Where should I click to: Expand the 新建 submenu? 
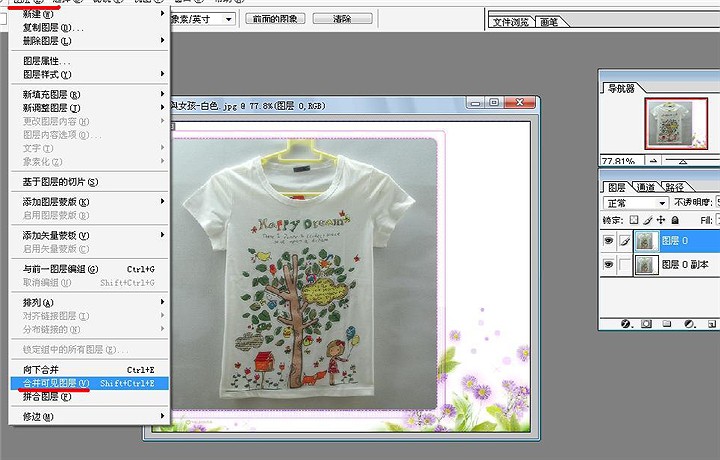coord(162,14)
